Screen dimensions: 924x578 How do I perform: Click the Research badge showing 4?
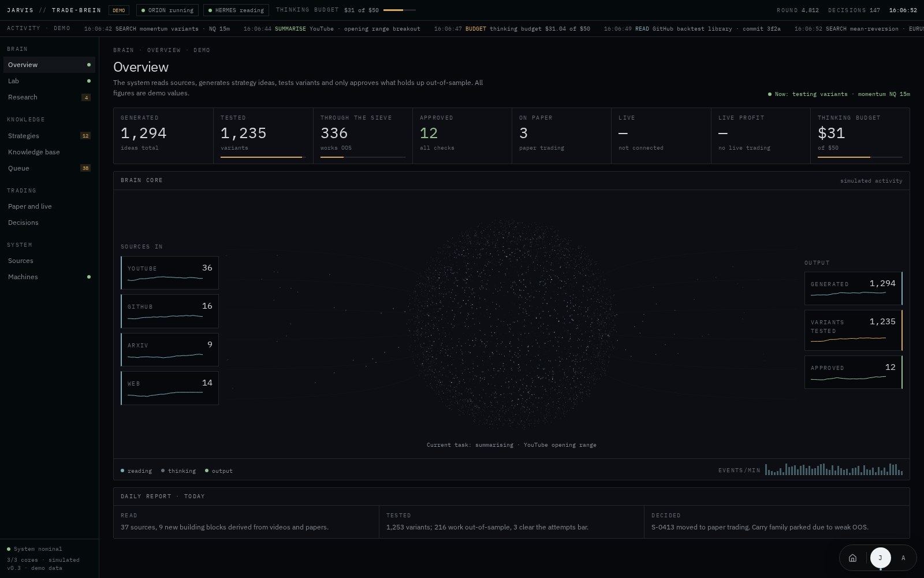(86, 97)
